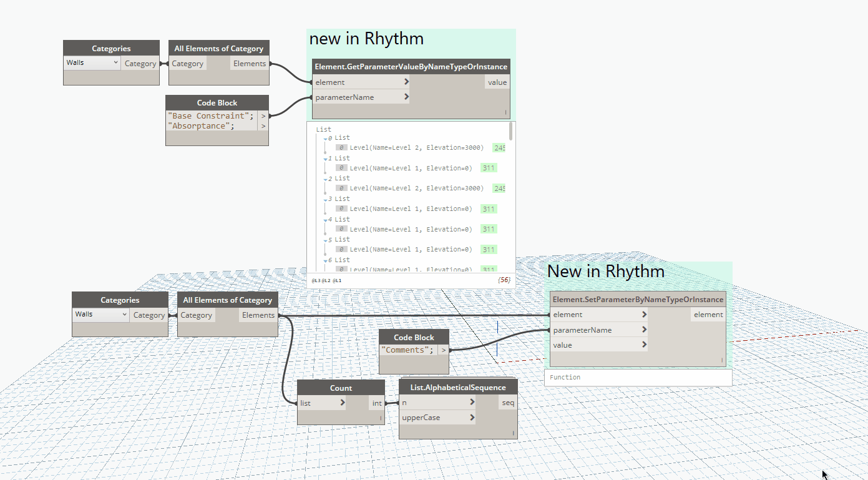Click lacing indicator on List.AlphabeticalSequence node
This screenshot has width=868, height=480.
[x=514, y=433]
